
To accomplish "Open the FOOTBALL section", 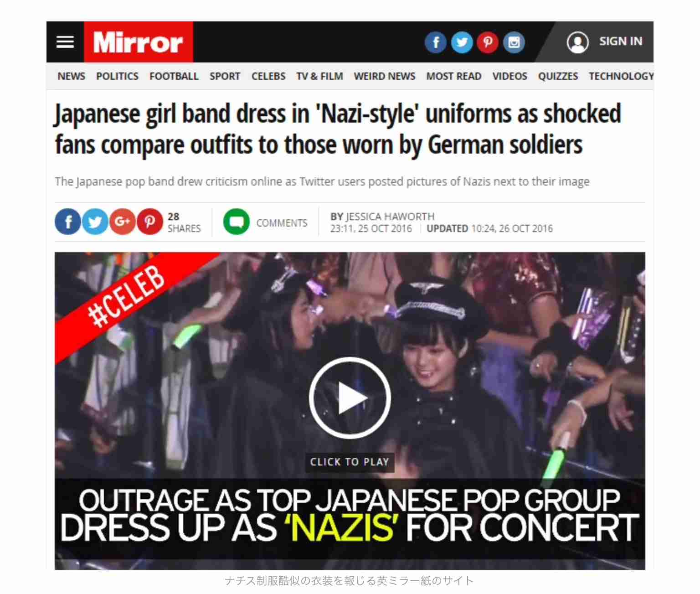I will pyautogui.click(x=174, y=76).
